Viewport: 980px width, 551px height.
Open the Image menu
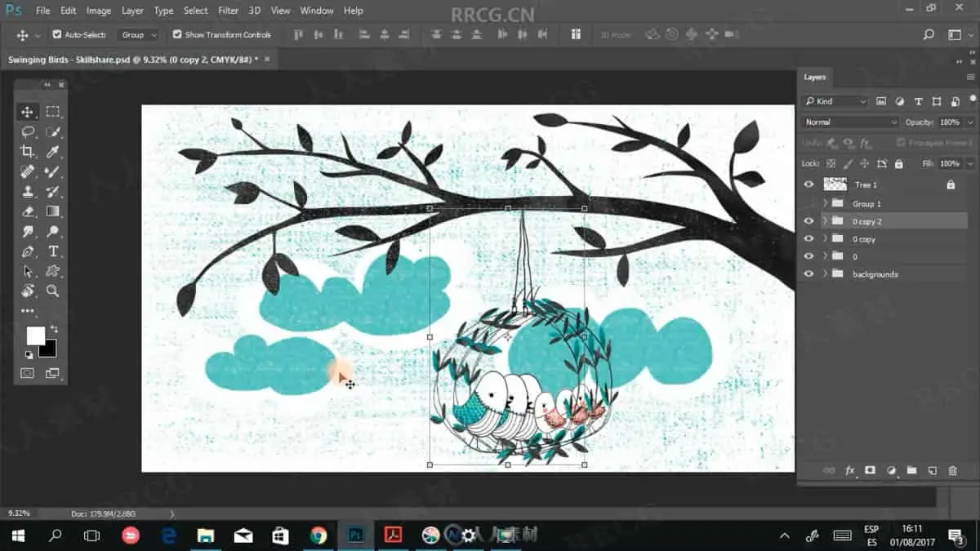(x=99, y=11)
